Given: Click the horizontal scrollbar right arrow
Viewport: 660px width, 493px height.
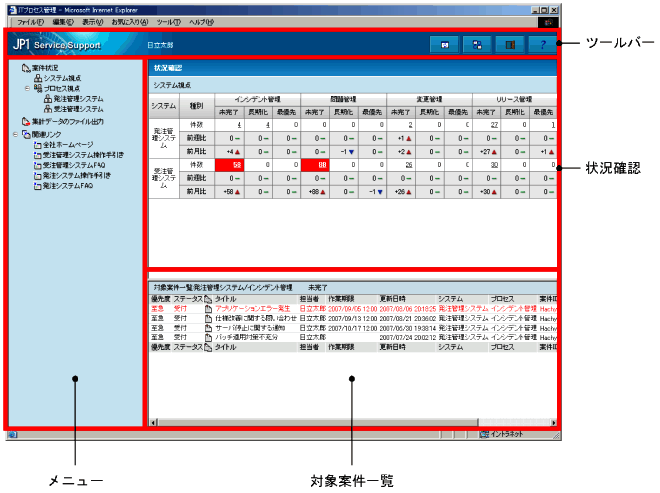Looking at the screenshot, I should point(553,422).
